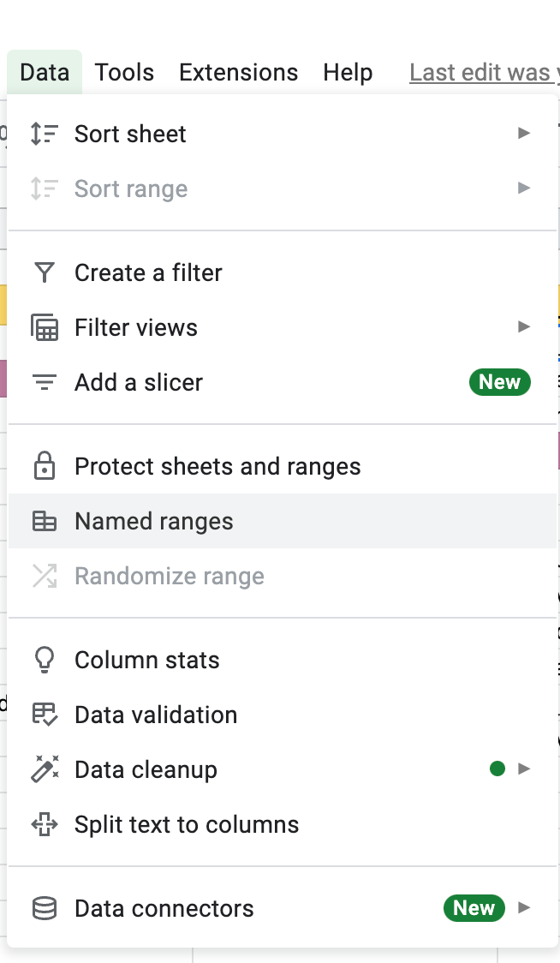Click the magic wand Data cleanup icon
Viewport: 560px width, 963px height.
click(x=44, y=769)
